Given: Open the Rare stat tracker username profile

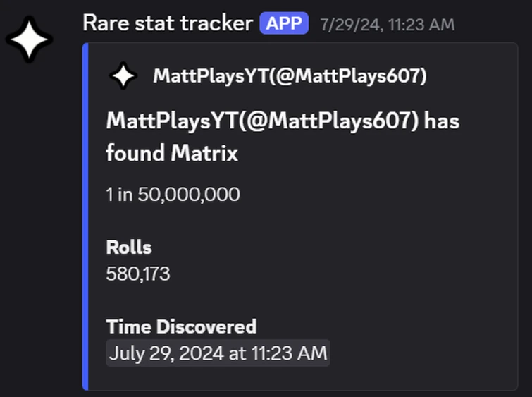Looking at the screenshot, I should pyautogui.click(x=167, y=23).
